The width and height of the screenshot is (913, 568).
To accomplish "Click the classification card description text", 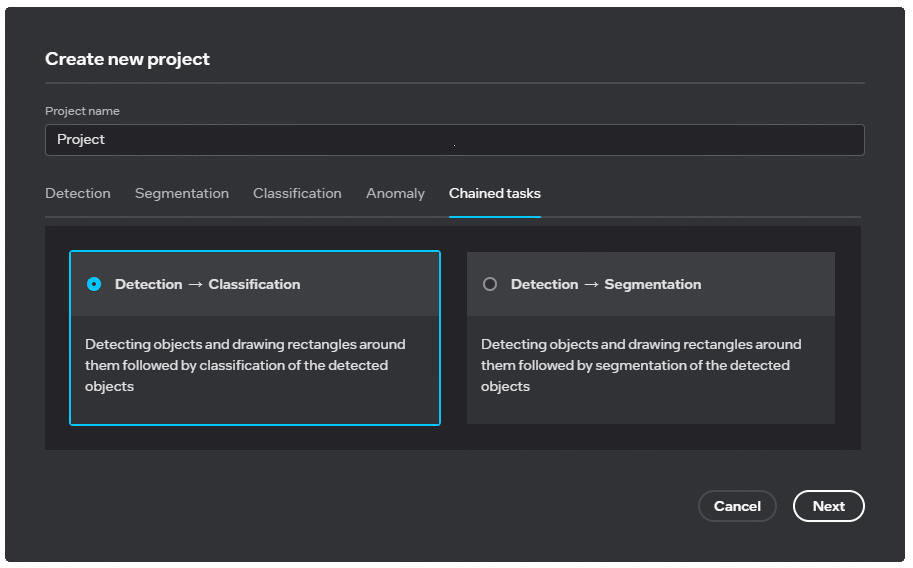I will pyautogui.click(x=245, y=365).
